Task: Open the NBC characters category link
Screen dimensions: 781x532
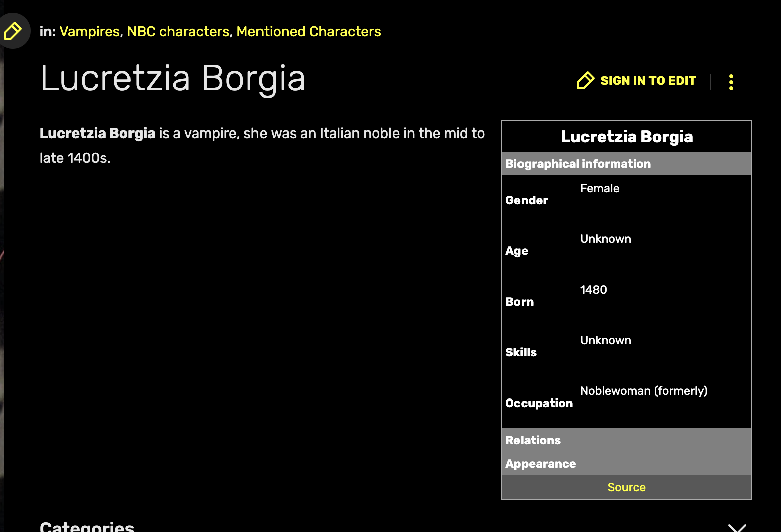Action: coord(178,32)
